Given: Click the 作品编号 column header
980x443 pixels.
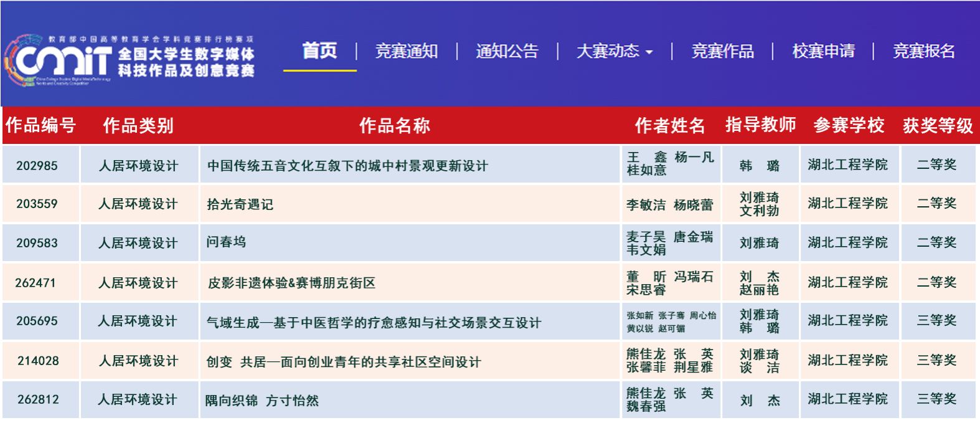Looking at the screenshot, I should point(40,125).
